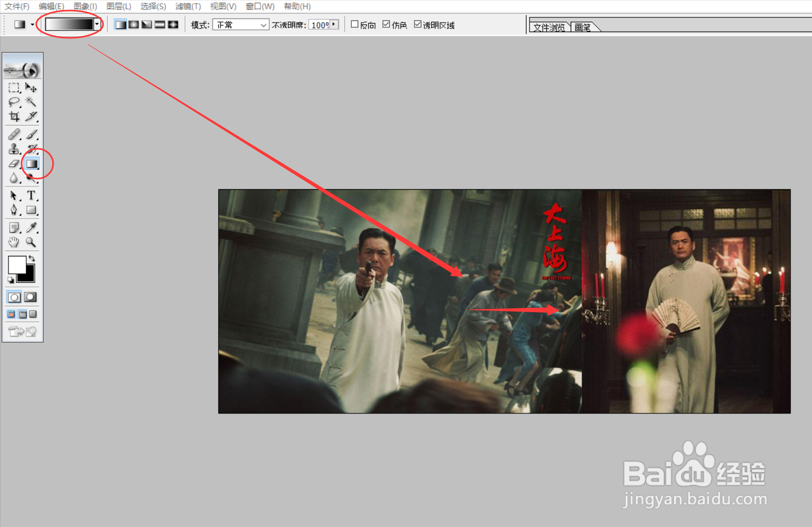The height and width of the screenshot is (527, 812).
Task: Select the Rectangle shape tool
Action: (31, 210)
